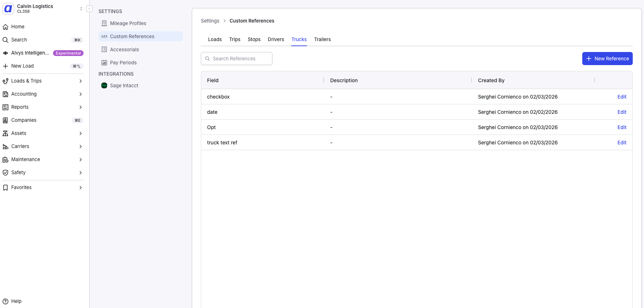Expand the Accounting menu chevron
Screen dimensions: 644x308
(81, 94)
